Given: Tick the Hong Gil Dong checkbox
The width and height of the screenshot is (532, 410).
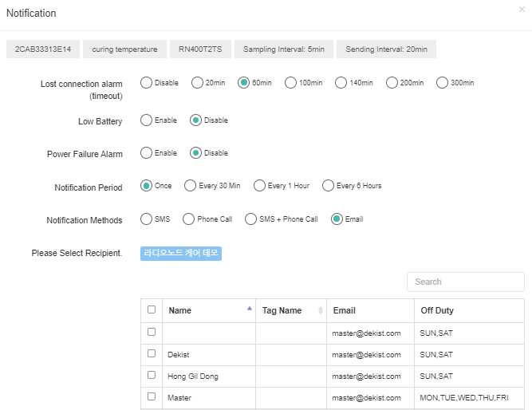Looking at the screenshot, I should [x=152, y=375].
